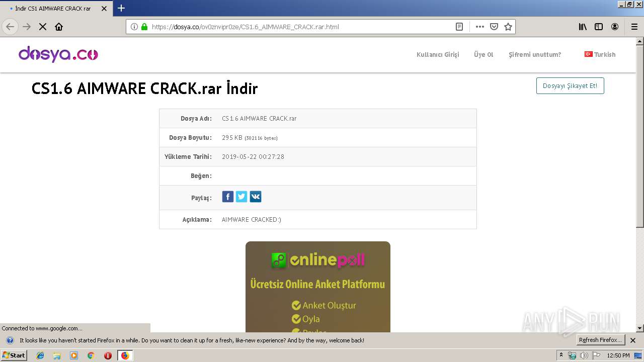This screenshot has width=644, height=362.
Task: Select Firefox taskbar button
Action: [125, 355]
